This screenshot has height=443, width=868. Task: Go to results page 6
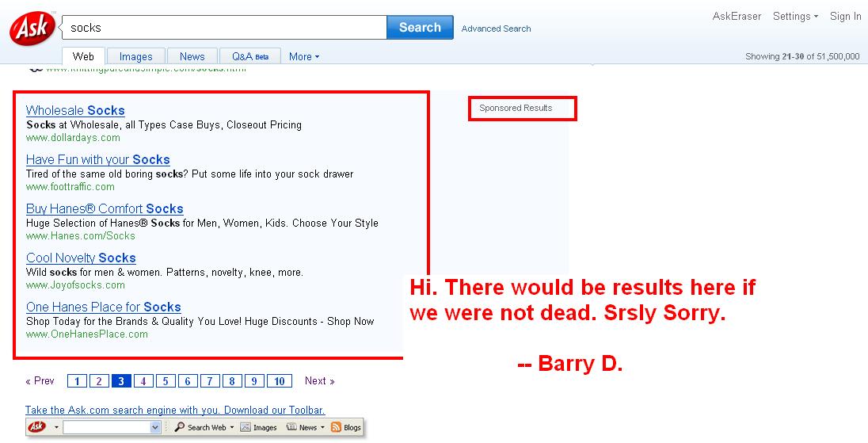(x=188, y=381)
